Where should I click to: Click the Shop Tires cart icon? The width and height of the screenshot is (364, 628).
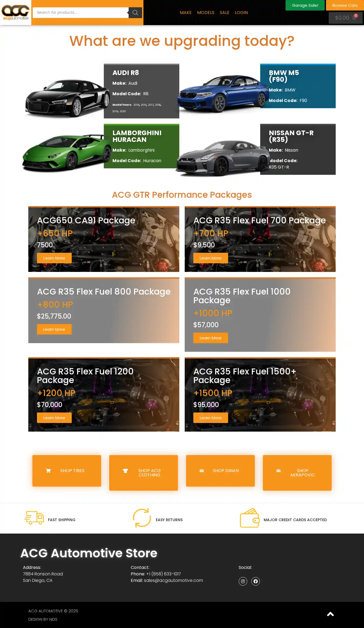48,471
